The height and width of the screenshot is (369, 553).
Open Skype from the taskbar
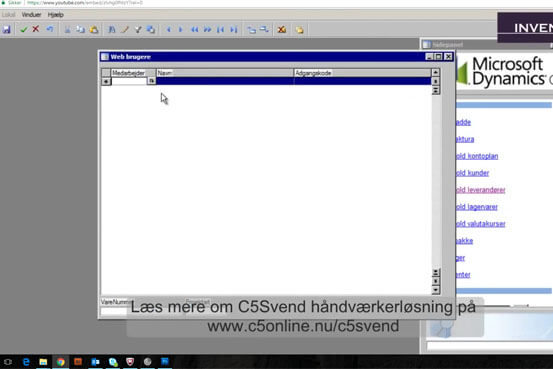pyautogui.click(x=113, y=362)
